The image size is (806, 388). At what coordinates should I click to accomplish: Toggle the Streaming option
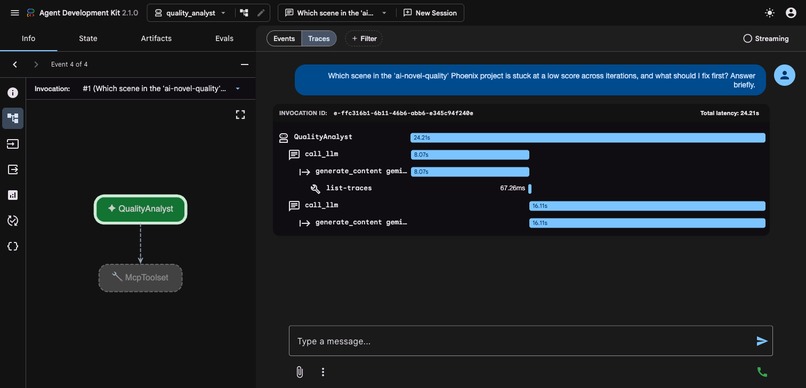click(765, 39)
